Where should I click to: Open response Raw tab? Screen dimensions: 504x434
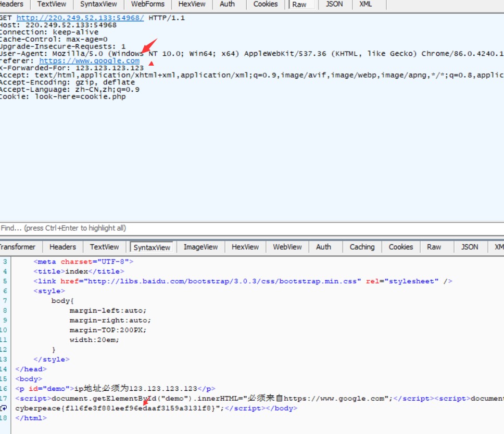(x=434, y=247)
